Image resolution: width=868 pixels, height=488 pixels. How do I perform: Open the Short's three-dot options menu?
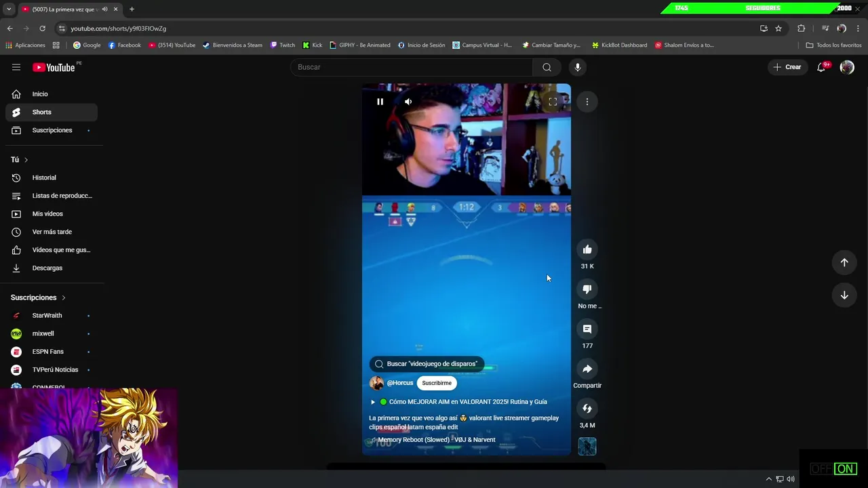[x=587, y=102]
